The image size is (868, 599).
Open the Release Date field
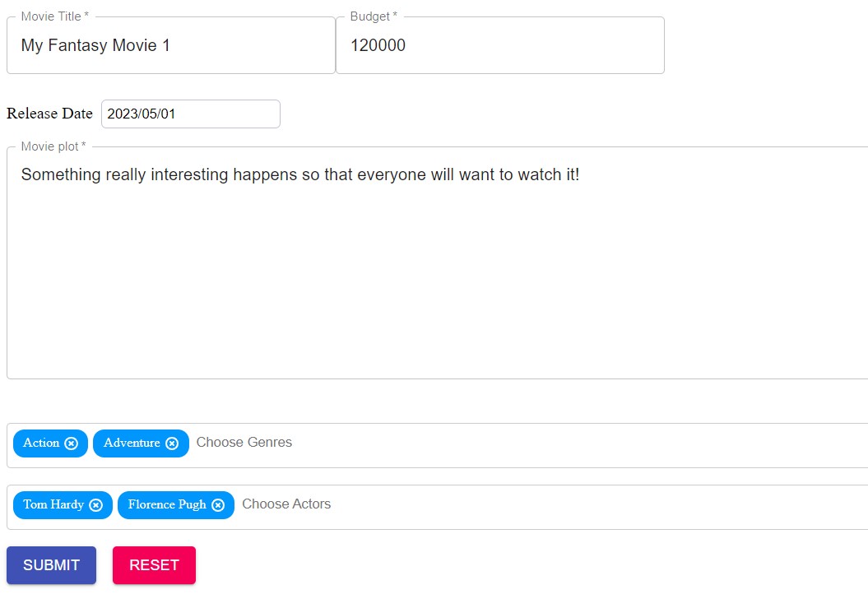click(x=189, y=114)
